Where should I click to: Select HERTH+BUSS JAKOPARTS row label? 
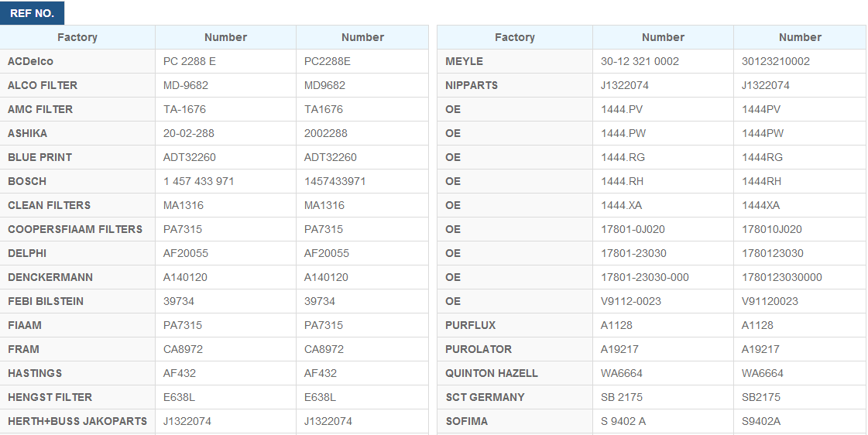coord(77,421)
